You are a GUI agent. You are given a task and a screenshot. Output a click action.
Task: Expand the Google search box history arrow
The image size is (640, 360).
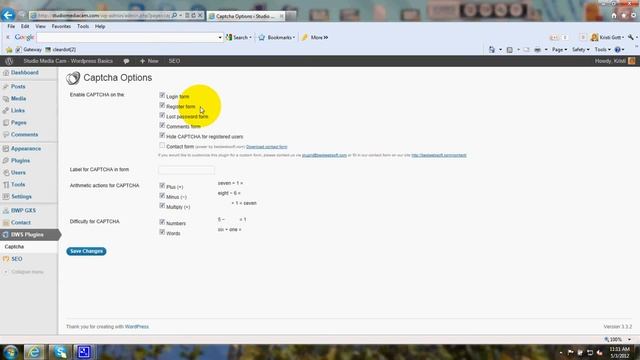click(220, 38)
